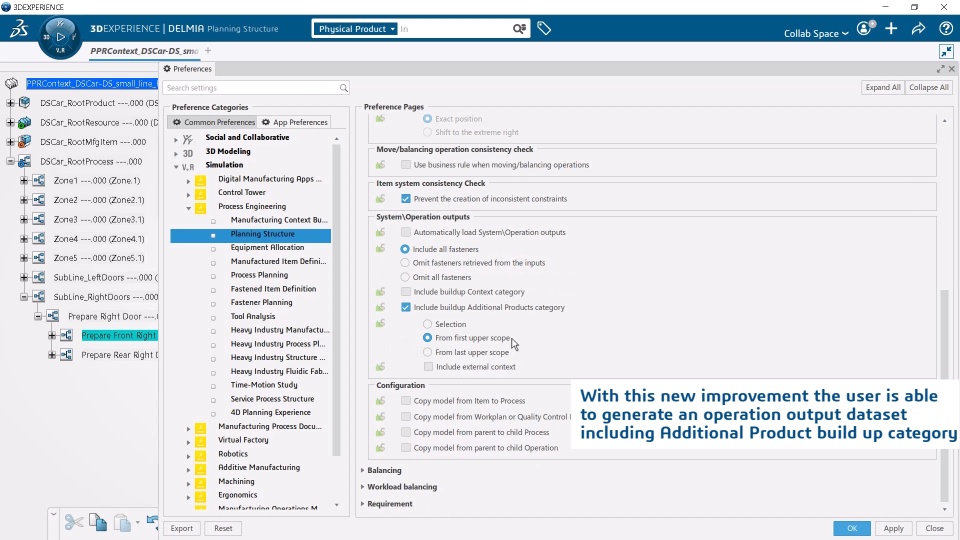Screen dimensions: 960x540
Task: Expand the Balancing section
Action: pyautogui.click(x=362, y=470)
